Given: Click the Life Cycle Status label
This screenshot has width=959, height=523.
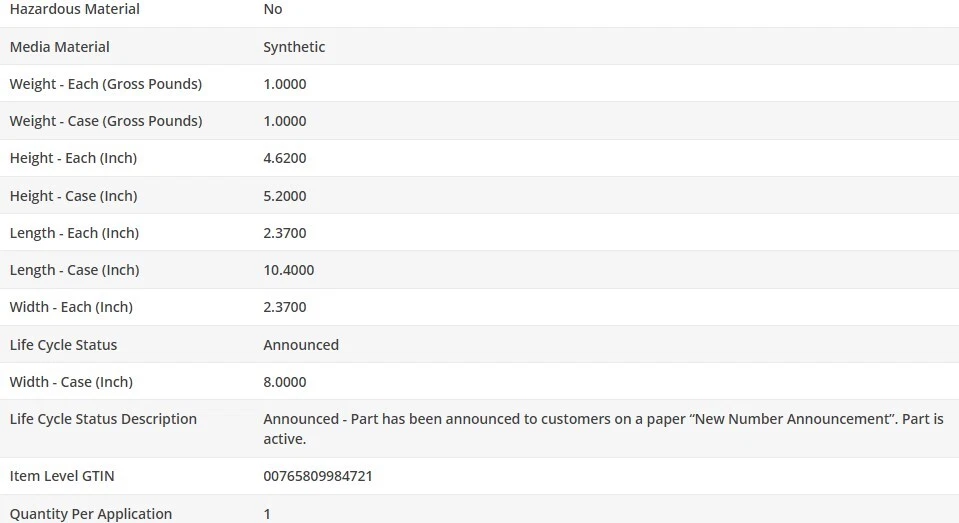Looking at the screenshot, I should [64, 345].
